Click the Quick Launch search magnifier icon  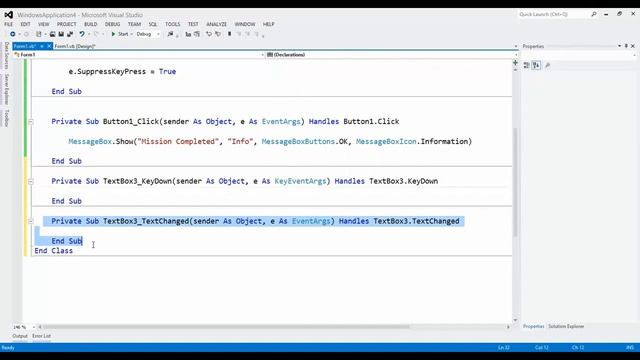point(593,14)
